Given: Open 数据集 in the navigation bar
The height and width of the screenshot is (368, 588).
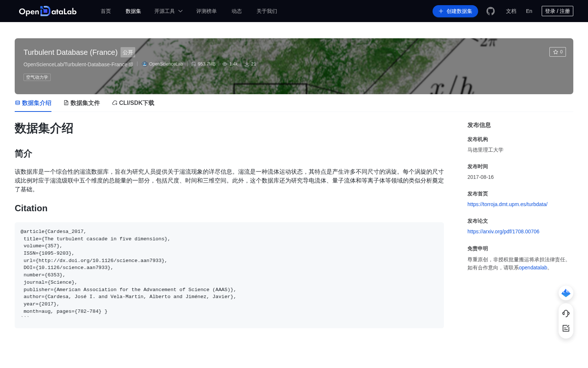Looking at the screenshot, I should [x=133, y=11].
